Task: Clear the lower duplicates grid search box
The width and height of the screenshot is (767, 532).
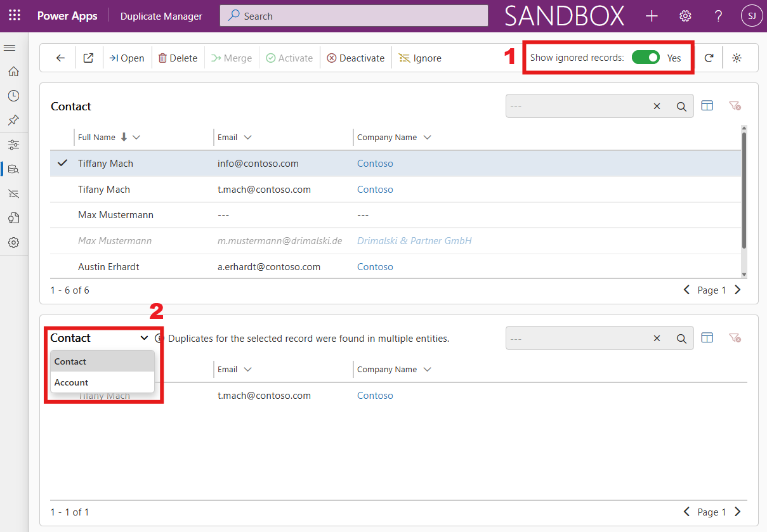Action: tap(657, 339)
